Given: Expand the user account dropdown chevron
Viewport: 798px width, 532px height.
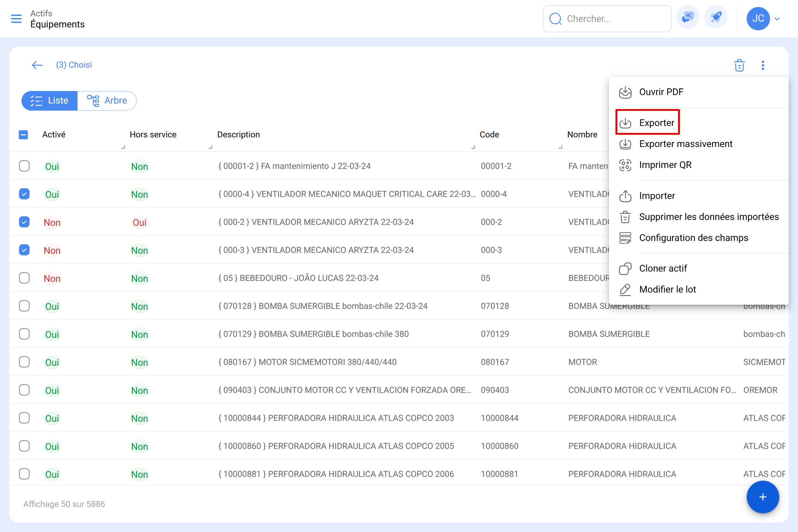Looking at the screenshot, I should (x=777, y=19).
